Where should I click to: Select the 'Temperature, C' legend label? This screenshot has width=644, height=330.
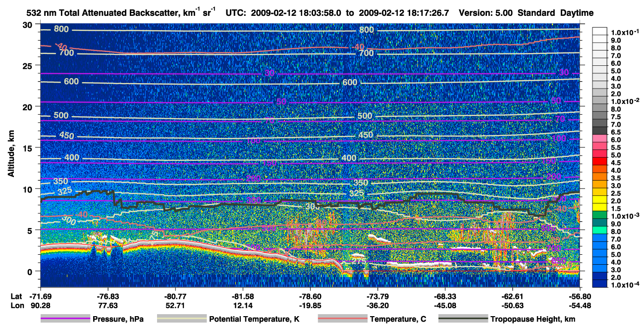pos(398,320)
